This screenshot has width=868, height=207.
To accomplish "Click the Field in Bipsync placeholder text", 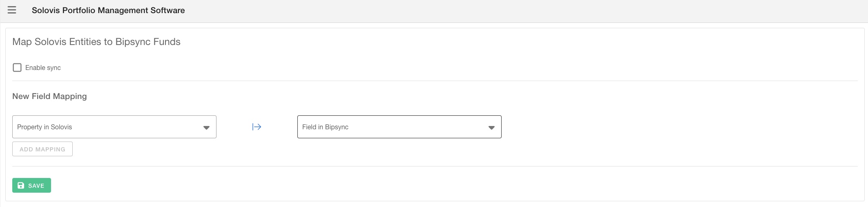I will pos(325,127).
